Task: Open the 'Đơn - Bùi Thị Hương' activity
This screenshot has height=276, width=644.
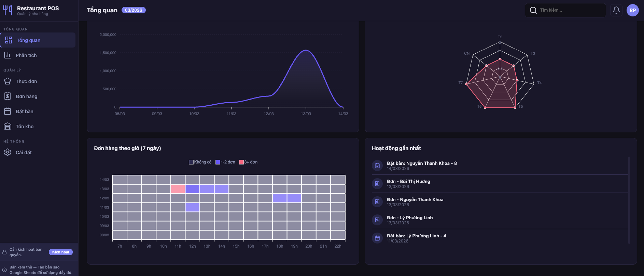Action: pyautogui.click(x=408, y=182)
